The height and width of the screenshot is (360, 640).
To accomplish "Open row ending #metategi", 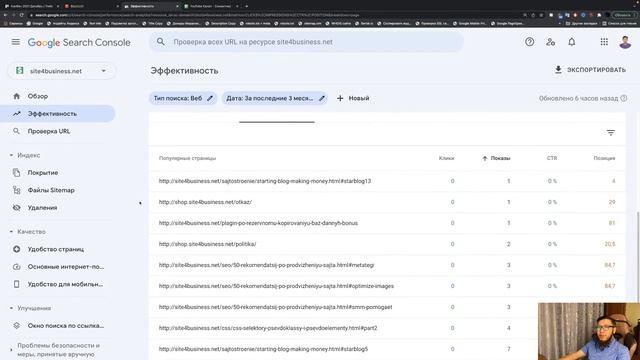I will coord(387,265).
